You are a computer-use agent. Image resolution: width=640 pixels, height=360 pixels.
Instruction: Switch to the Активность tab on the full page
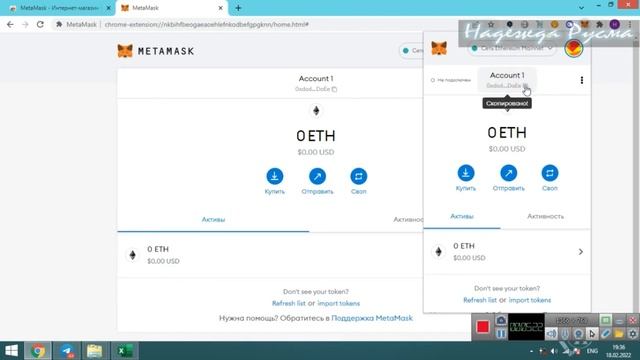coord(408,220)
